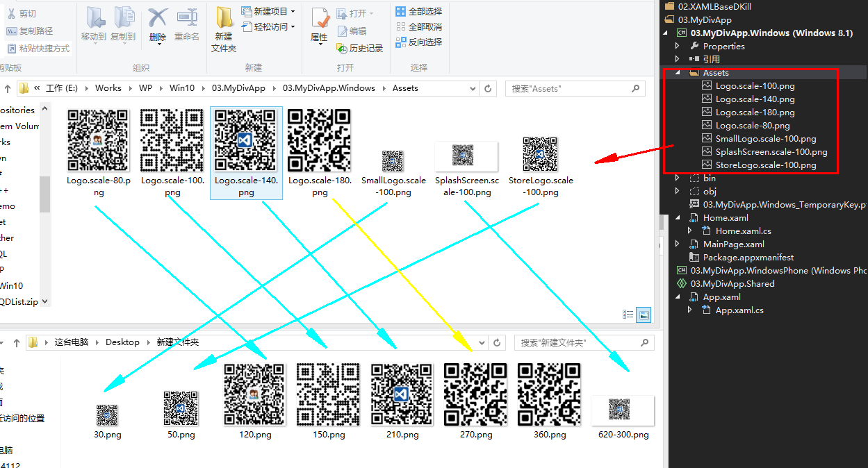The image size is (868, 468).
Task: Expand the bin folder node
Action: point(678,178)
